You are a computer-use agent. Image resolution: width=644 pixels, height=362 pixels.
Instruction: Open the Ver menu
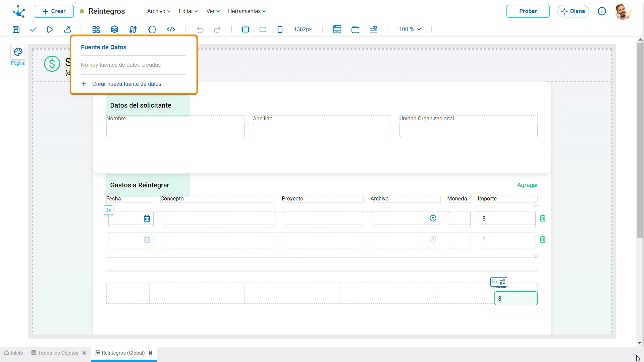(x=213, y=11)
